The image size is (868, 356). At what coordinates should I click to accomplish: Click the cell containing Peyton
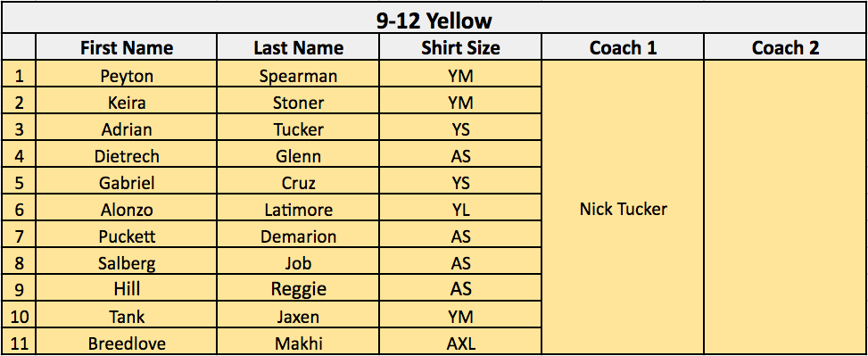126,74
